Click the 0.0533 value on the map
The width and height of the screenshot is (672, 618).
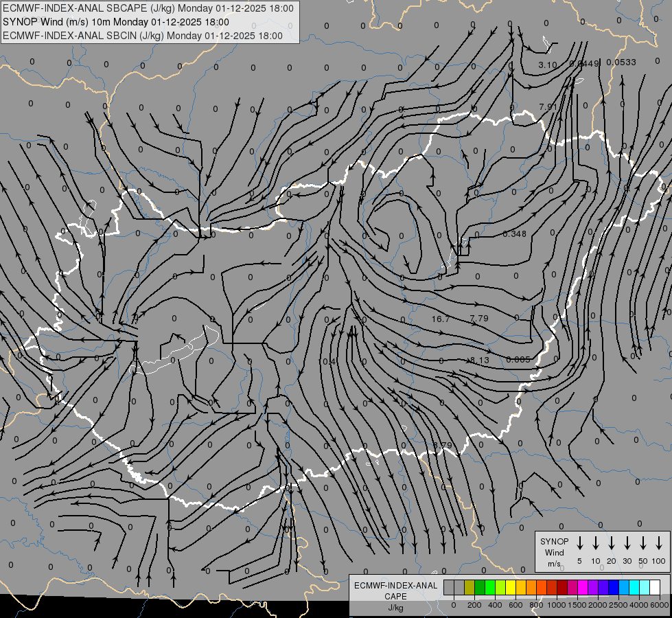(x=621, y=62)
